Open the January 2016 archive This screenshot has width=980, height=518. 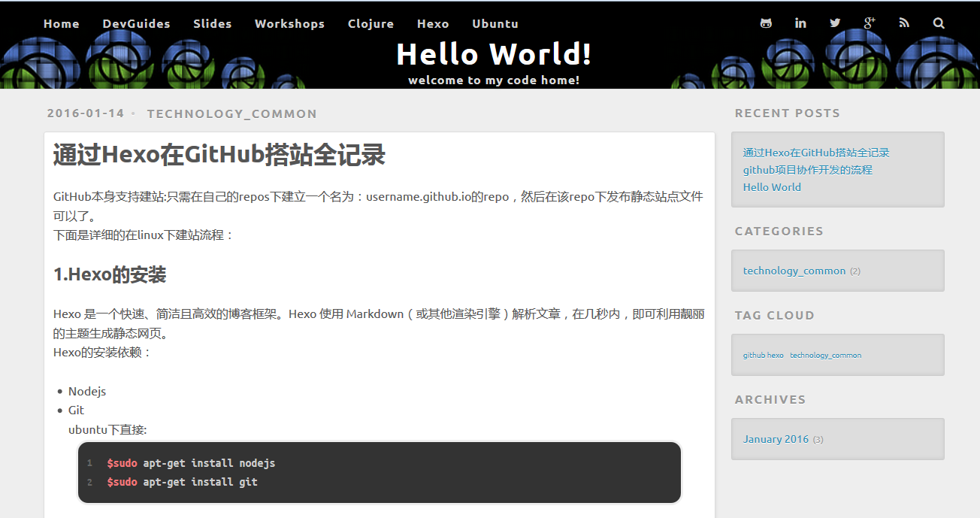pos(776,439)
